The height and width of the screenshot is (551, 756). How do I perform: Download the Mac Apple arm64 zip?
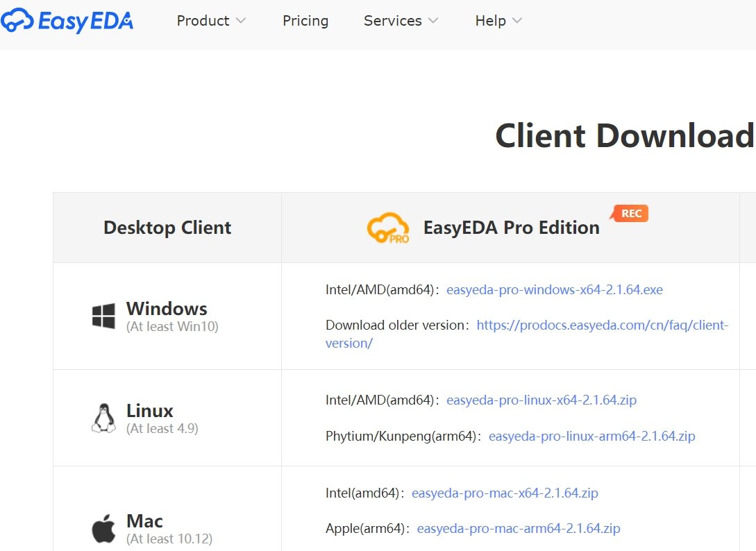pos(518,529)
